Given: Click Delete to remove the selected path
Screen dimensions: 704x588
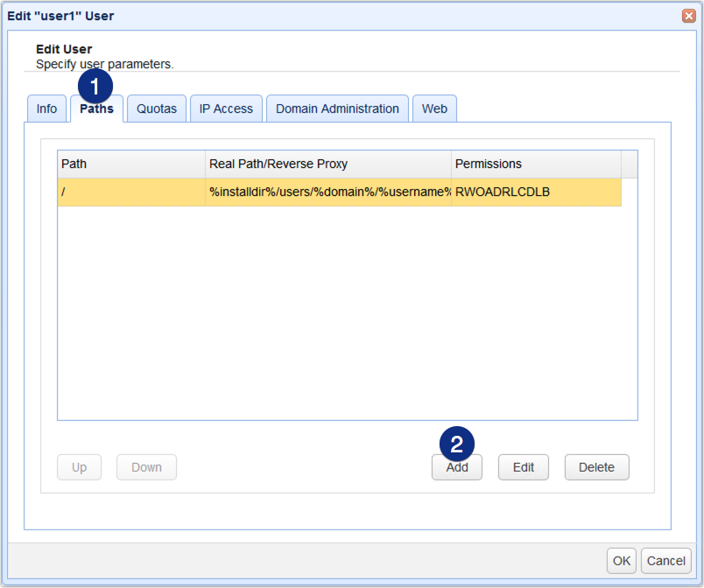Looking at the screenshot, I should click(x=596, y=467).
